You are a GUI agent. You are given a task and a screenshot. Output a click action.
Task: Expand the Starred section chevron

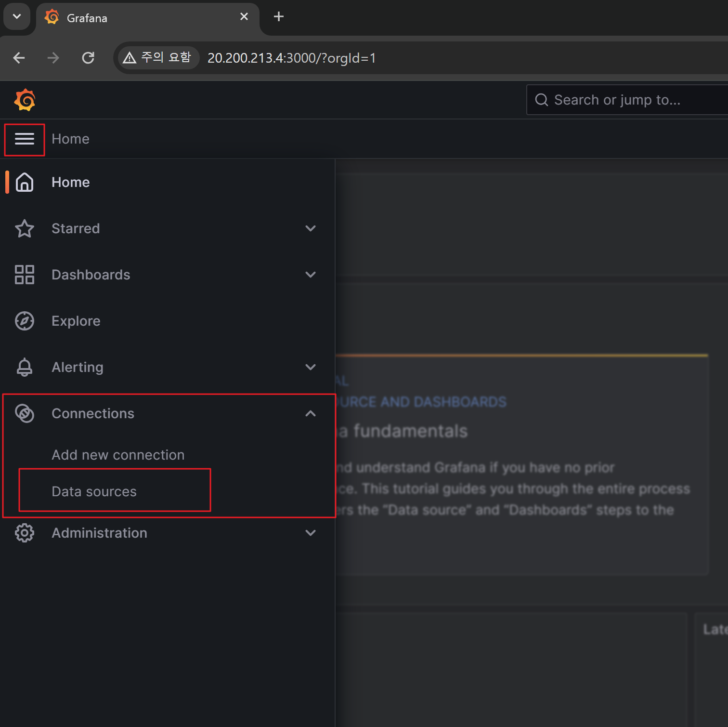coord(311,228)
